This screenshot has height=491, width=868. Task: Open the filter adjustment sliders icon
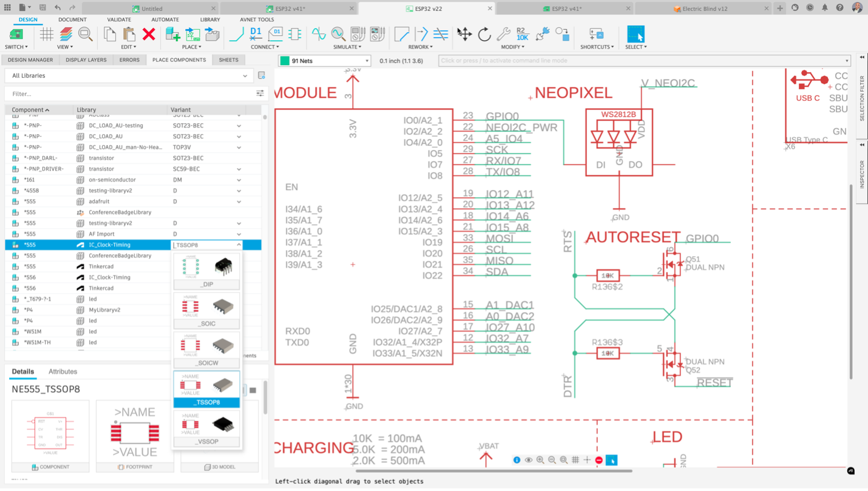click(x=260, y=93)
